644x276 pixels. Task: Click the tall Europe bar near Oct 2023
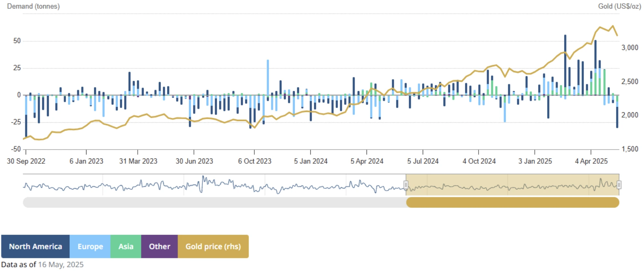[x=268, y=76]
